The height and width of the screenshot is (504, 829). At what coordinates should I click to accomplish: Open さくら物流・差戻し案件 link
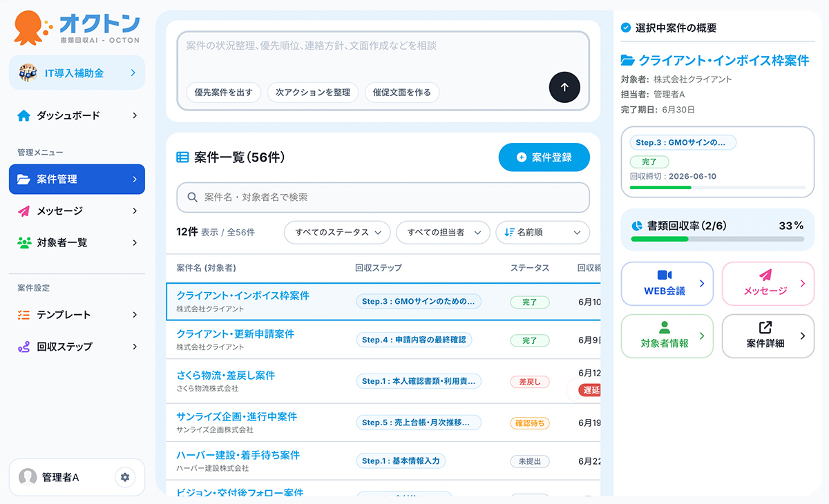coord(225,376)
